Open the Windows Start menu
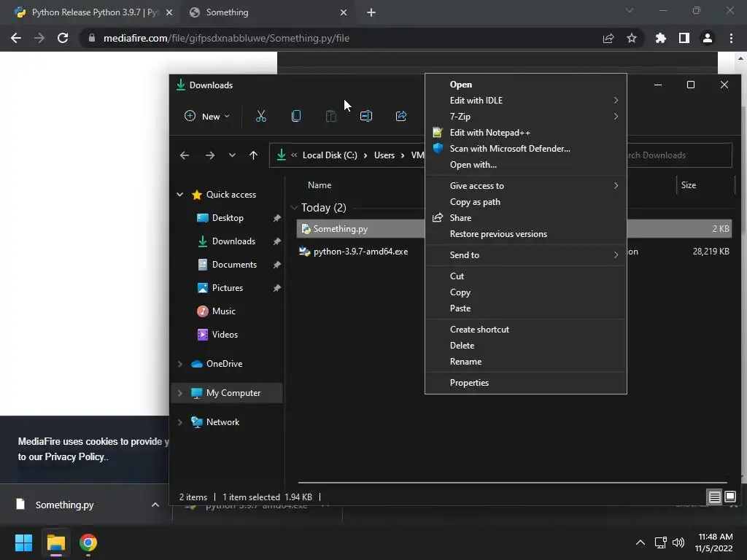This screenshot has width=747, height=560. pyautogui.click(x=23, y=542)
